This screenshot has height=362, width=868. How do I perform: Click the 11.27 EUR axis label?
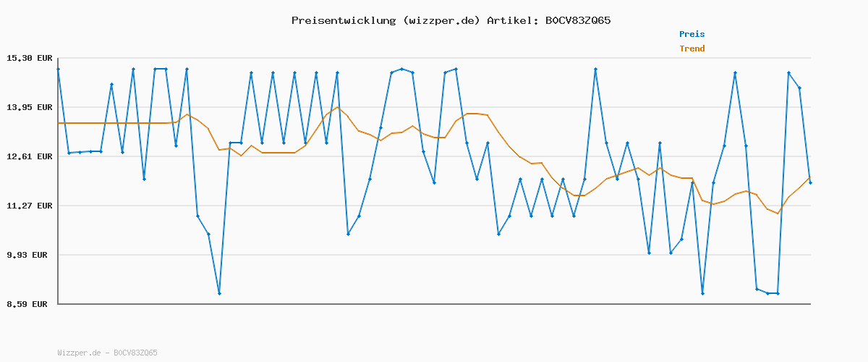(x=30, y=206)
